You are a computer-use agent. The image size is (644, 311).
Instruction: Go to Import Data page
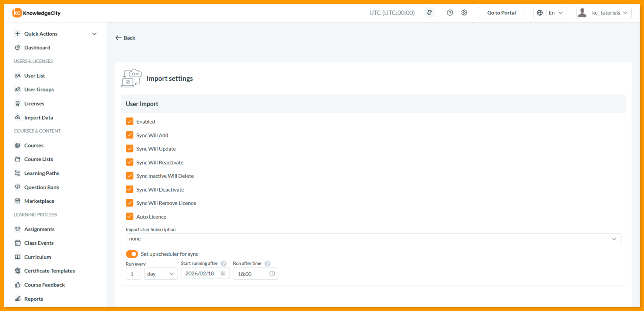coord(39,118)
